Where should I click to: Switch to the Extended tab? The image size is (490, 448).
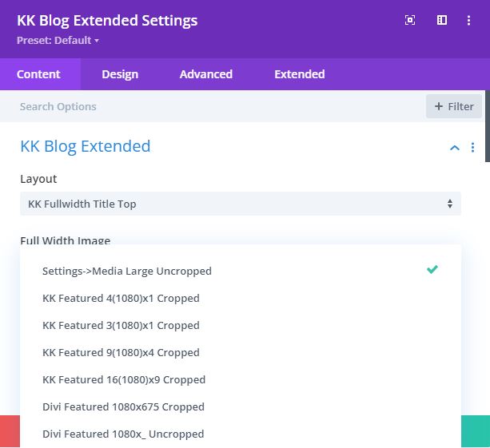coord(300,74)
